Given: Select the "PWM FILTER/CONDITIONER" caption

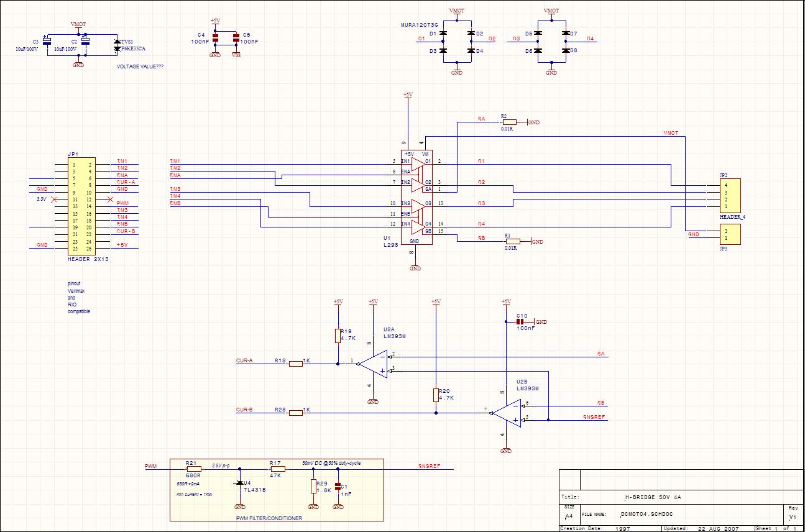Looking at the screenshot, I should point(269,517).
